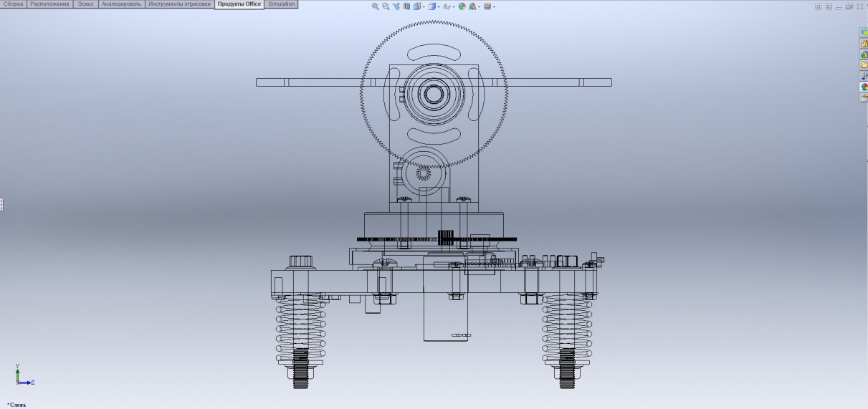This screenshot has height=409, width=868.
Task: Open the View Settings dropdown arrow
Action: [x=494, y=7]
